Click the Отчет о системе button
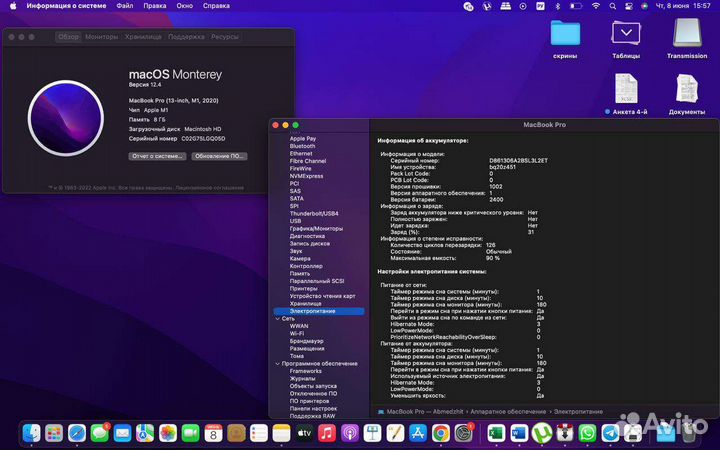Viewport: 720px width, 450px height. click(x=157, y=156)
